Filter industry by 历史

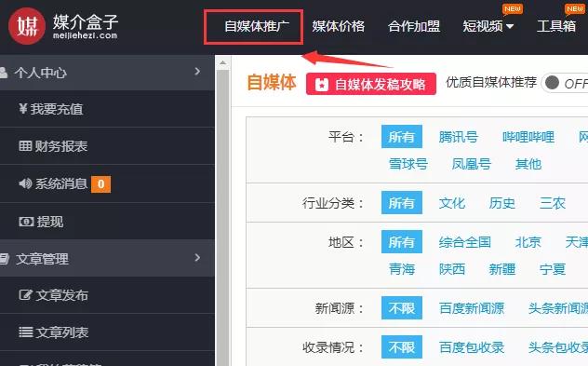pos(502,203)
